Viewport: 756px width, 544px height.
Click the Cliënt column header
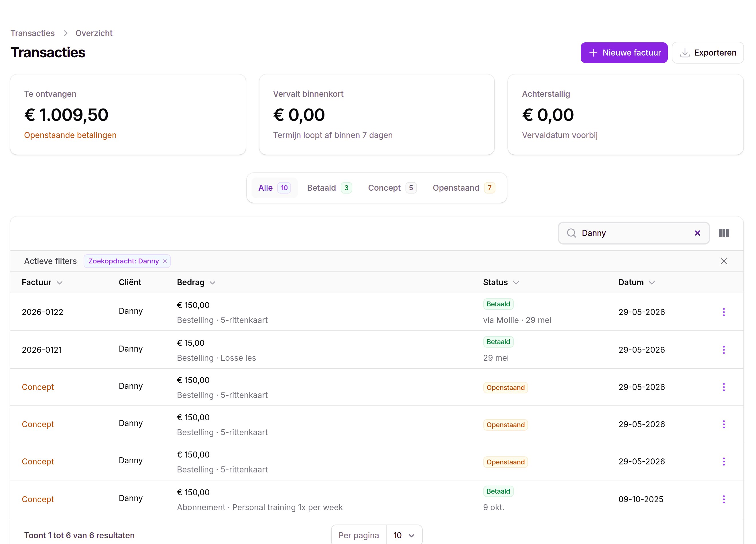click(130, 282)
